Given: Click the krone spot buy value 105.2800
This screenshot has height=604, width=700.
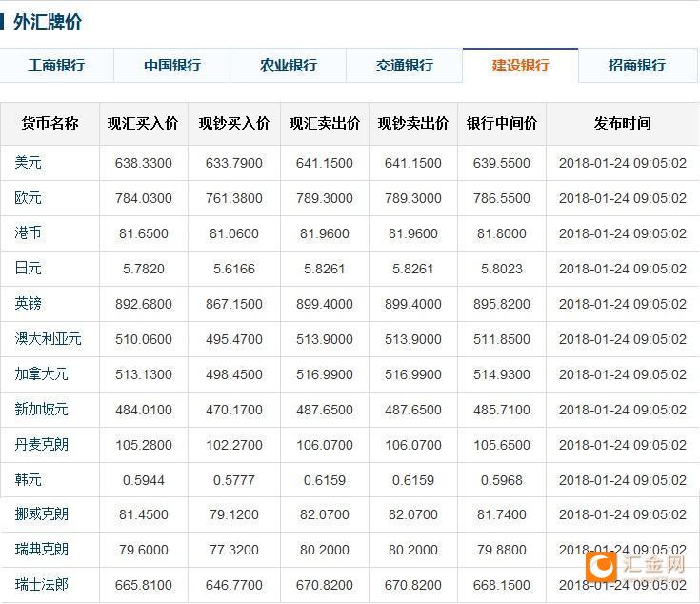Looking at the screenshot, I should [x=143, y=445].
